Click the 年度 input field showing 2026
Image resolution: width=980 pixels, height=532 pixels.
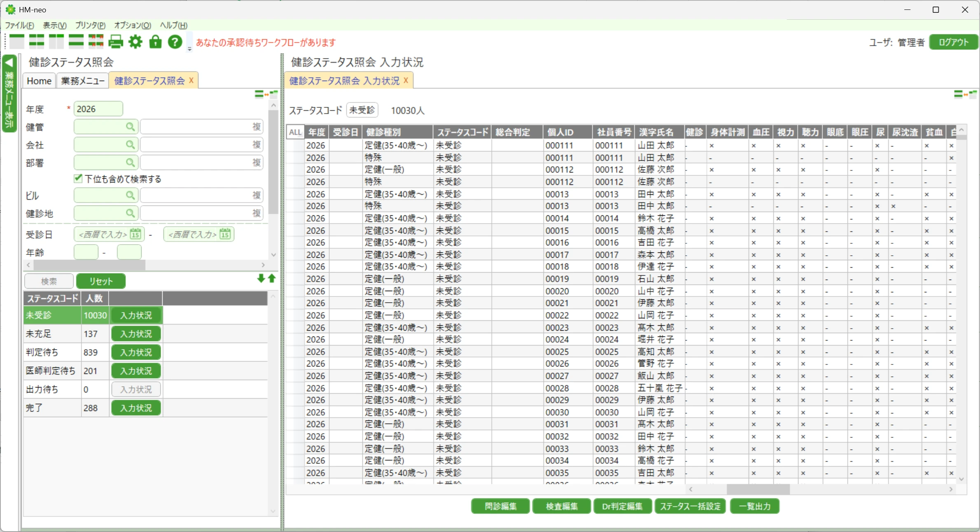[98, 109]
